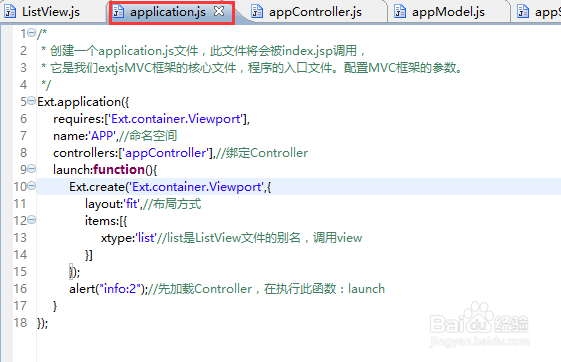Click line number 18 in the gutter
Screen dimensions: 561x362
click(x=20, y=323)
